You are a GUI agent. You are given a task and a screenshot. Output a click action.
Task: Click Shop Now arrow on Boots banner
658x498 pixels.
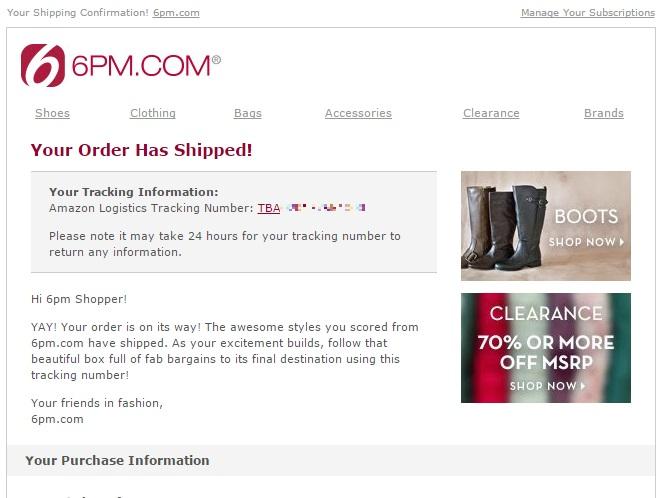[x=586, y=242]
